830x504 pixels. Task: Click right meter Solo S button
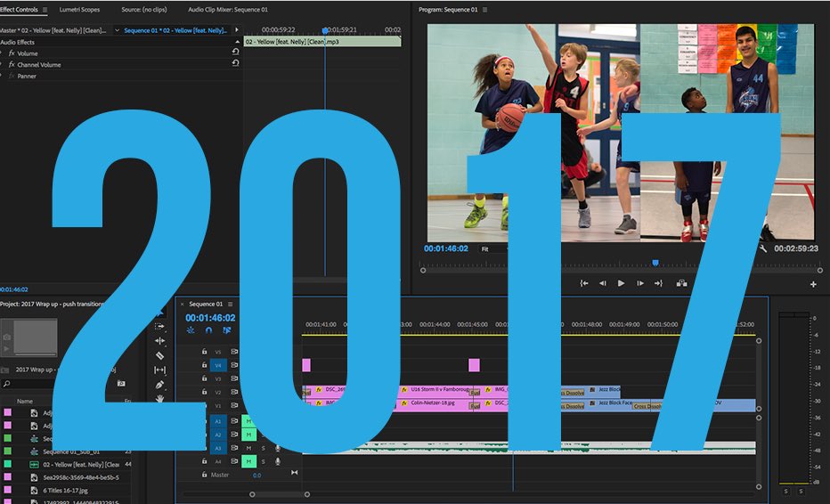[x=801, y=492]
